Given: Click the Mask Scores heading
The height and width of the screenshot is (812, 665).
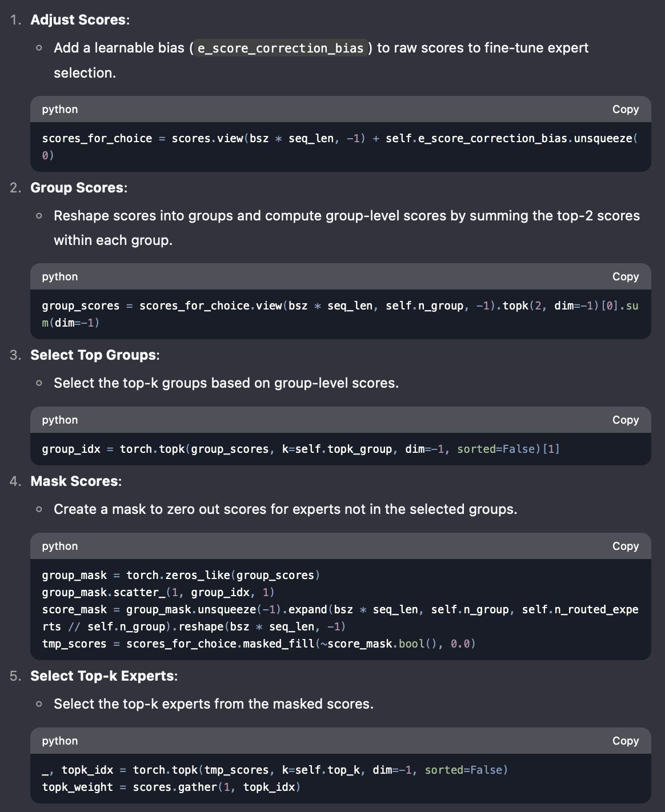Looking at the screenshot, I should pos(75,481).
